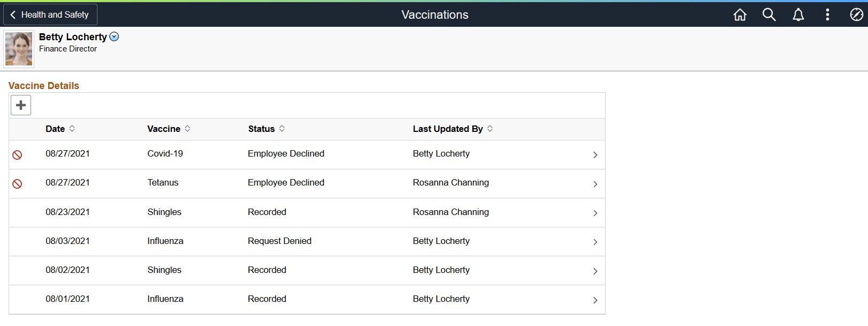Screen dimensions: 868x326
Task: Open the Notifications bell
Action: [798, 14]
